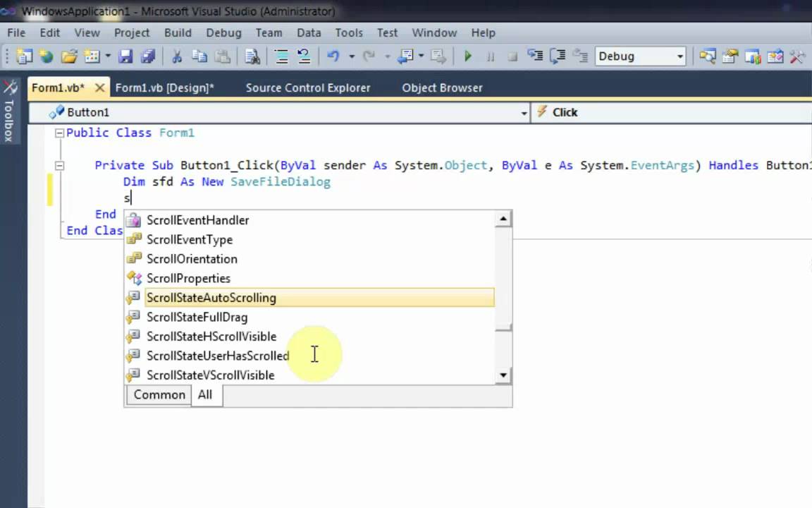Open the View menu
812x508 pixels.
[87, 32]
